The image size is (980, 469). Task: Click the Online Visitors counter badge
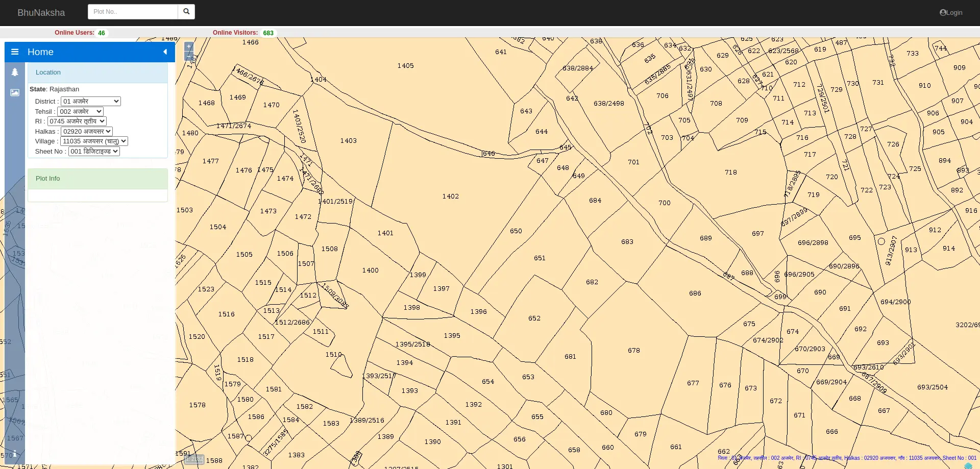coord(267,33)
